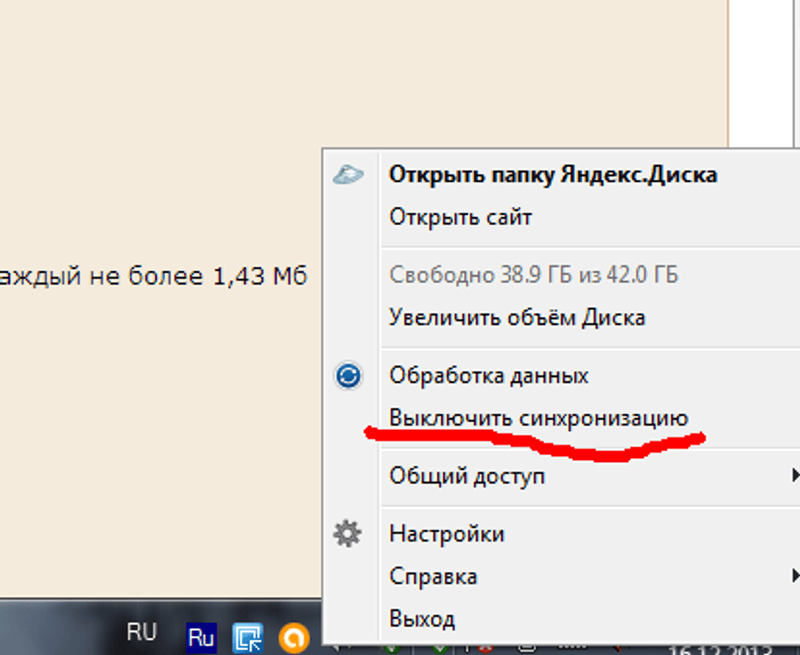Open the Yandex.Disk folder menu entry
This screenshot has height=655, width=800.
(553, 175)
